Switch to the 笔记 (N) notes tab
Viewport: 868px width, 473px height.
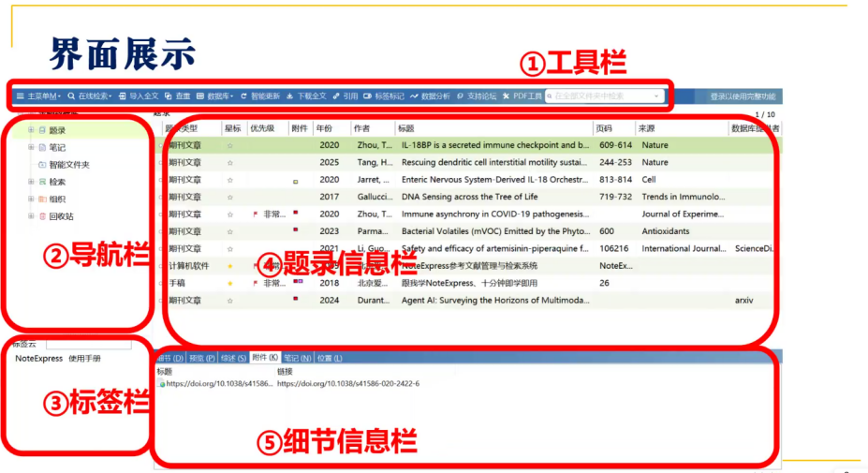click(x=298, y=359)
